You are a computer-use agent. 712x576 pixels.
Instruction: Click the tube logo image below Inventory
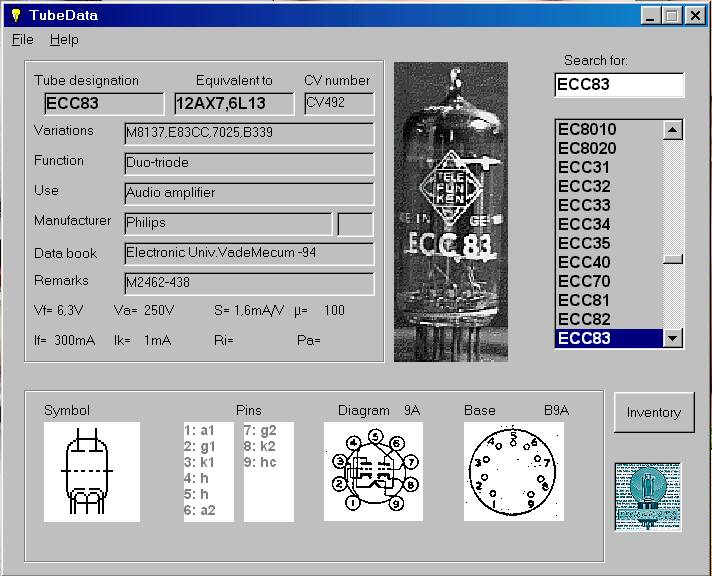coord(648,497)
